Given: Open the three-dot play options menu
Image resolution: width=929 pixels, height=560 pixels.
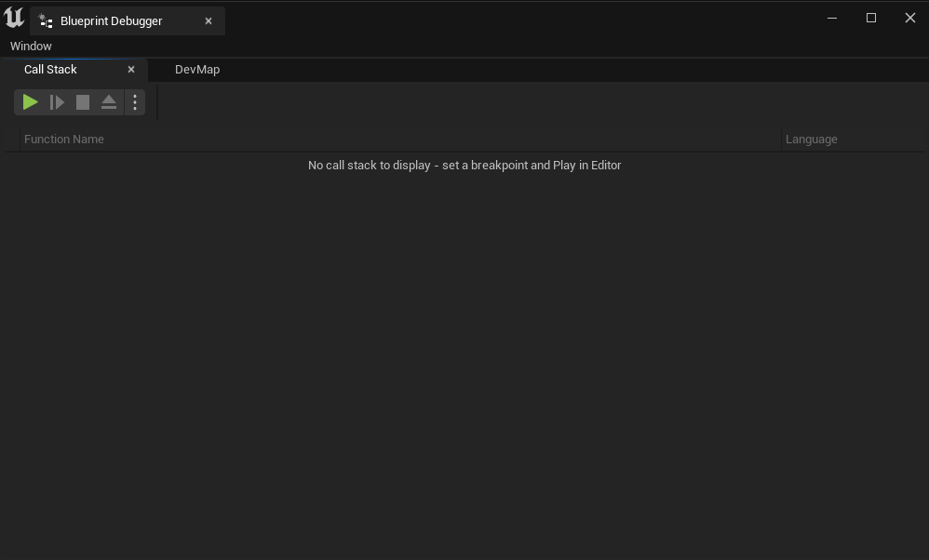Looking at the screenshot, I should coord(135,102).
